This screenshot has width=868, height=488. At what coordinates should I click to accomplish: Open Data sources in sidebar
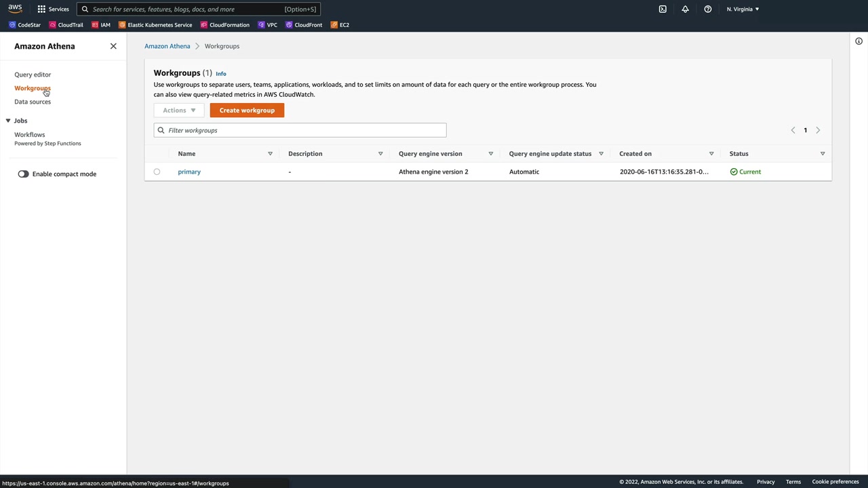33,102
